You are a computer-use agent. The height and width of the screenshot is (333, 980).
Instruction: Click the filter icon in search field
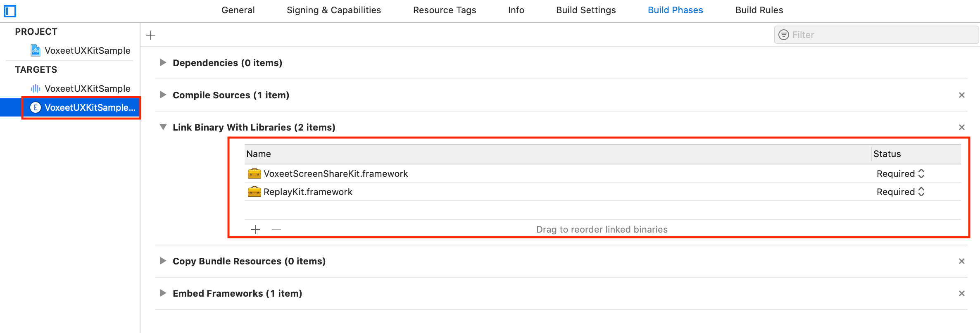pos(784,35)
